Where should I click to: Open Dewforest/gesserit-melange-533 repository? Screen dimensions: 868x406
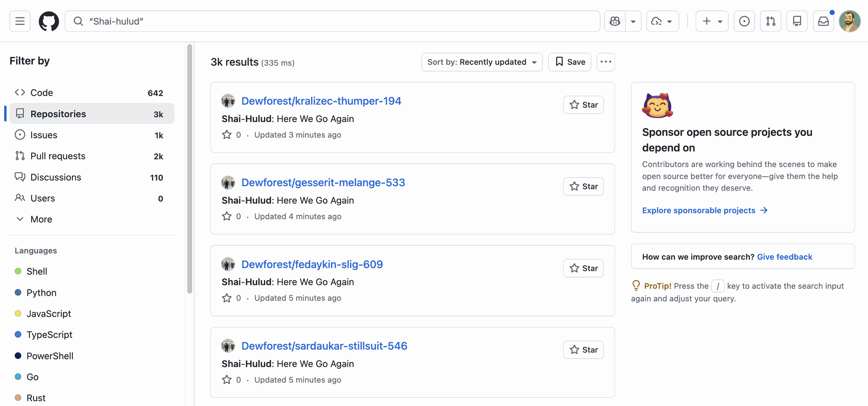(x=323, y=182)
